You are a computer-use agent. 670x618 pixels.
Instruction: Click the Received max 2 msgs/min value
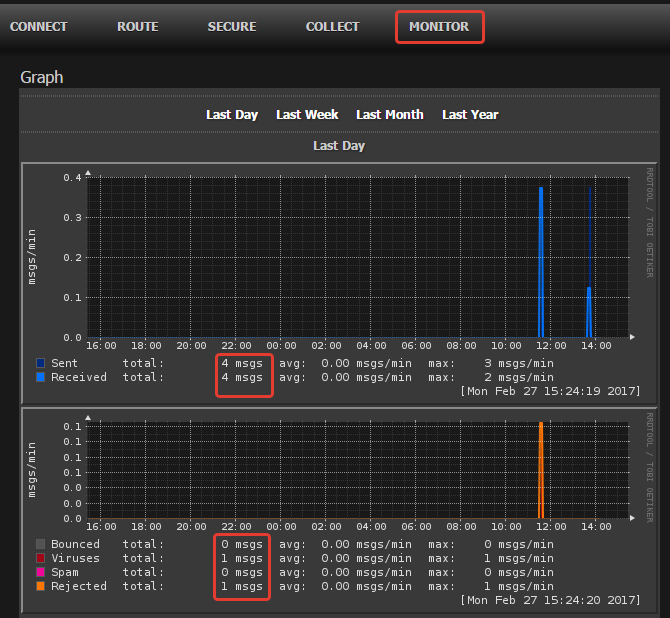click(x=519, y=377)
